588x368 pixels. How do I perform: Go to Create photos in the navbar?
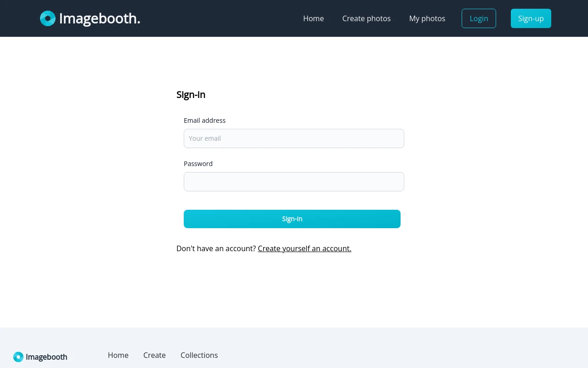tap(366, 18)
